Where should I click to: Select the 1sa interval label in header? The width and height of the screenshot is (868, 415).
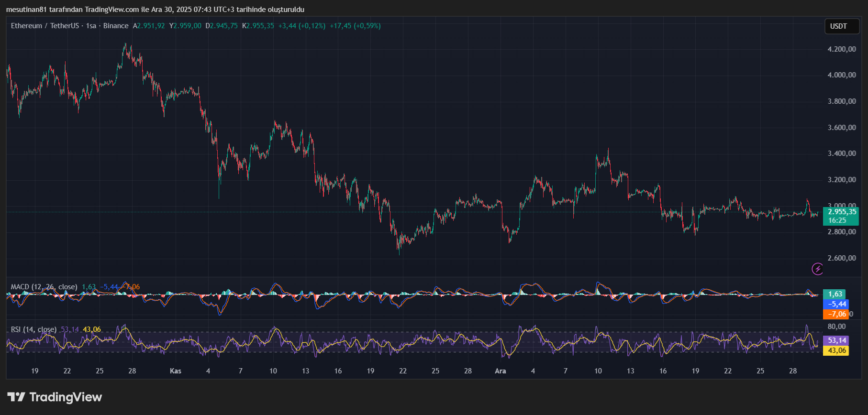point(91,26)
